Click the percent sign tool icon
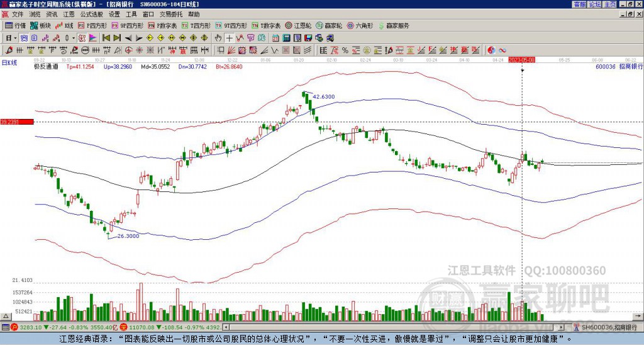The width and height of the screenshot is (644, 345). click(x=345, y=50)
